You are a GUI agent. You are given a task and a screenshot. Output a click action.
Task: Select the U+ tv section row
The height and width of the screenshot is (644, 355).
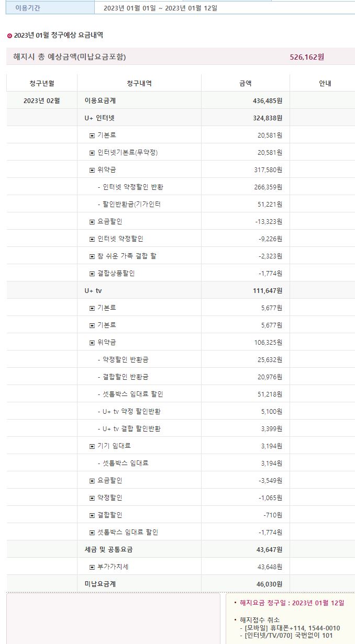coord(93,291)
